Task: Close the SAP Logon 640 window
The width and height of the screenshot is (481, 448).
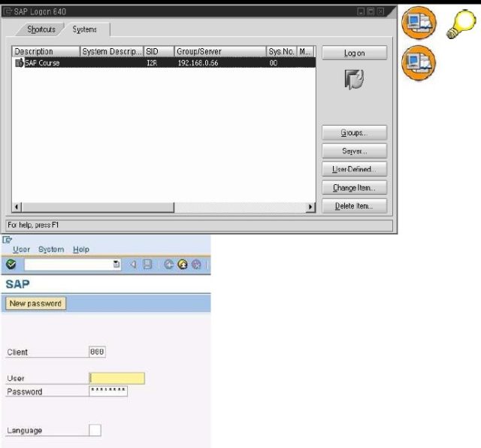Action: point(381,12)
